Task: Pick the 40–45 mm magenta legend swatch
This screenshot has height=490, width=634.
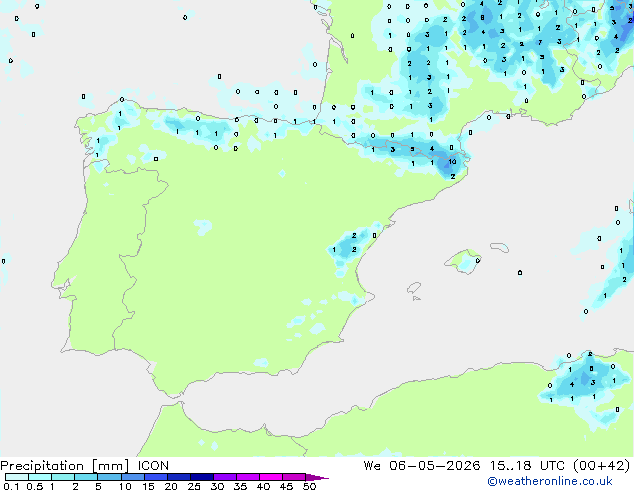Action: click(x=271, y=477)
